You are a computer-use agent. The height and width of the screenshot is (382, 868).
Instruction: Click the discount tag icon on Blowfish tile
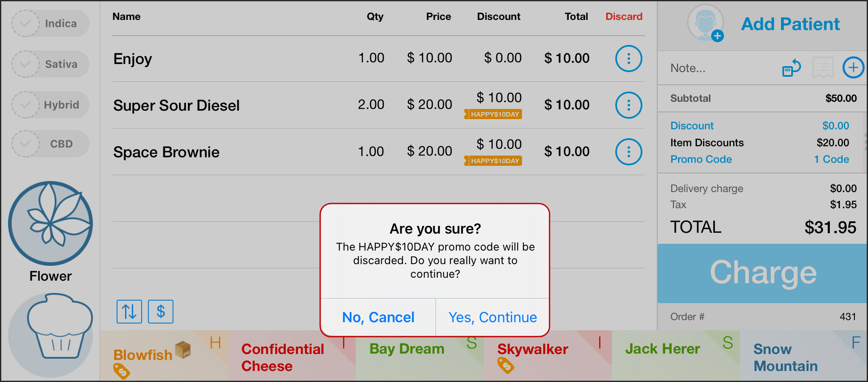point(122,371)
